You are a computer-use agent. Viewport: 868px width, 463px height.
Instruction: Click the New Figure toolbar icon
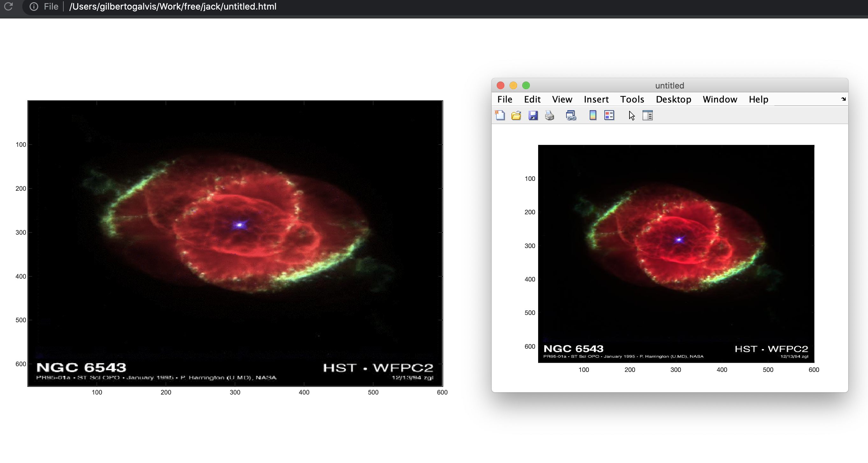click(500, 115)
